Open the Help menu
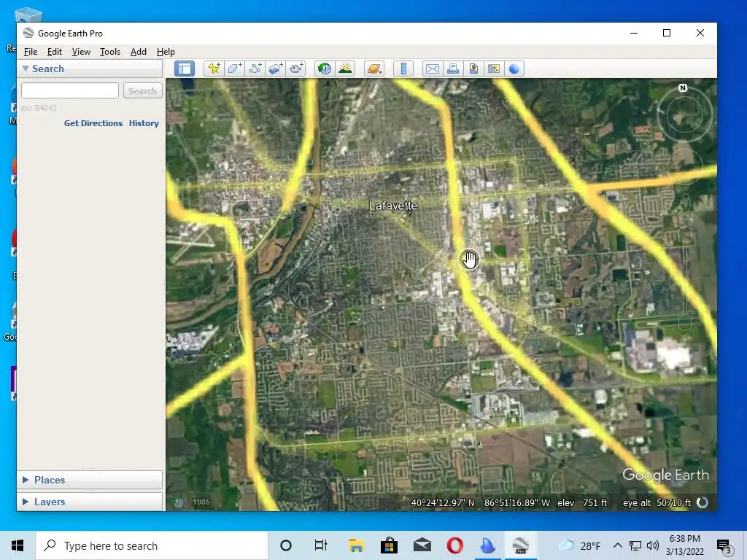The height and width of the screenshot is (560, 747). point(166,52)
